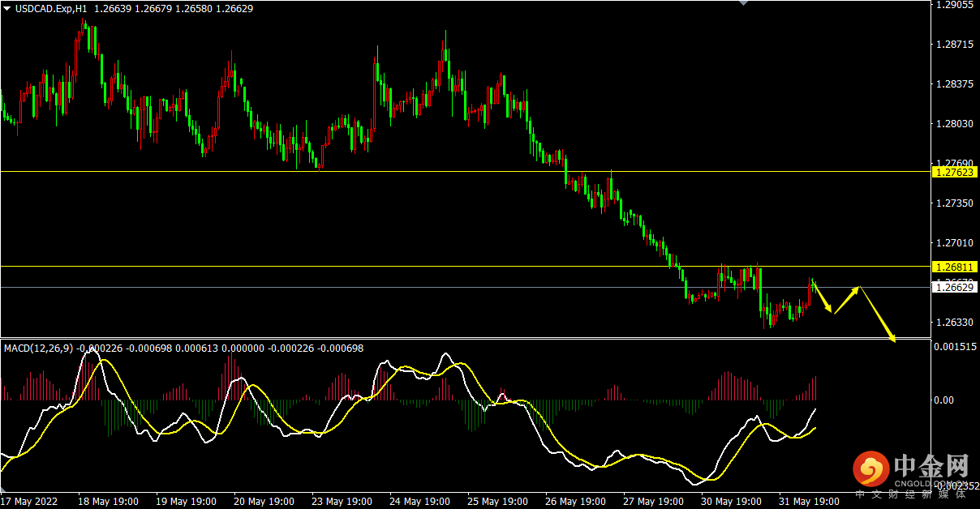Click the MACD(12,26,9) indicator label
Viewport: 980px width, 509px height.
[39, 349]
